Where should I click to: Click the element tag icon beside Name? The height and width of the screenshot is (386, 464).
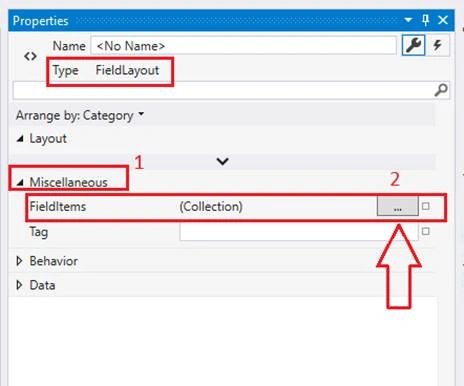(30, 56)
